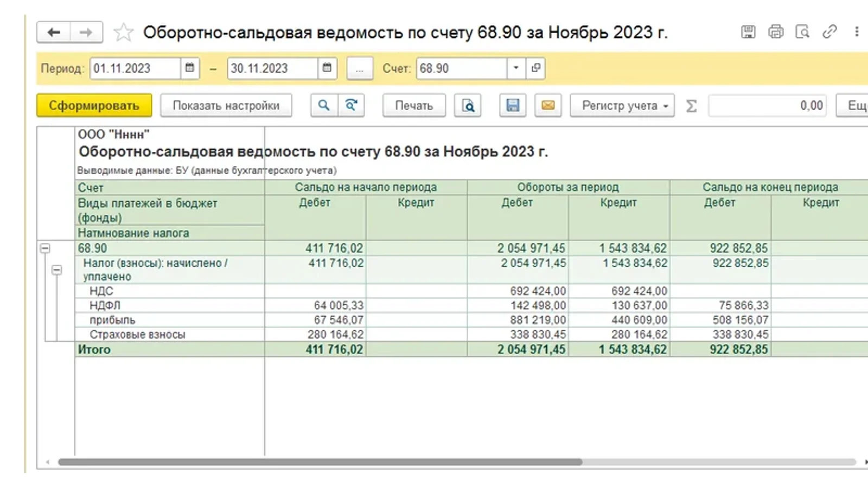
Task: Open the Счет account dropdown arrow
Action: tap(516, 68)
